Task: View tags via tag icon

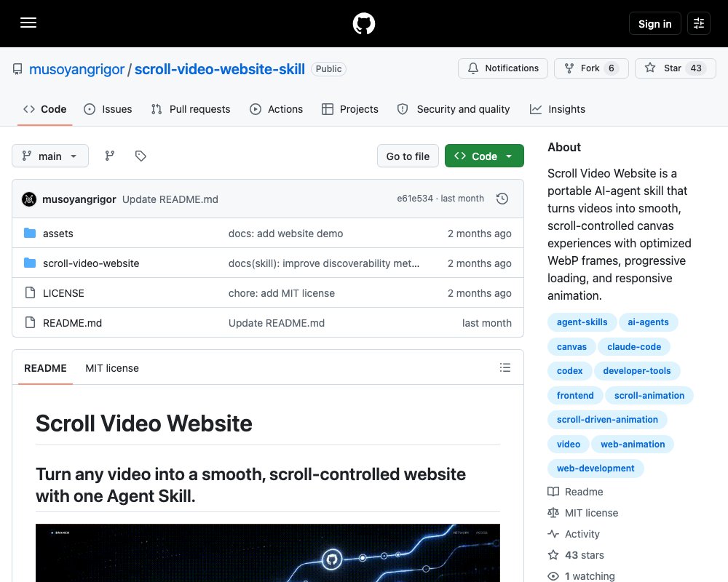Action: [141, 156]
